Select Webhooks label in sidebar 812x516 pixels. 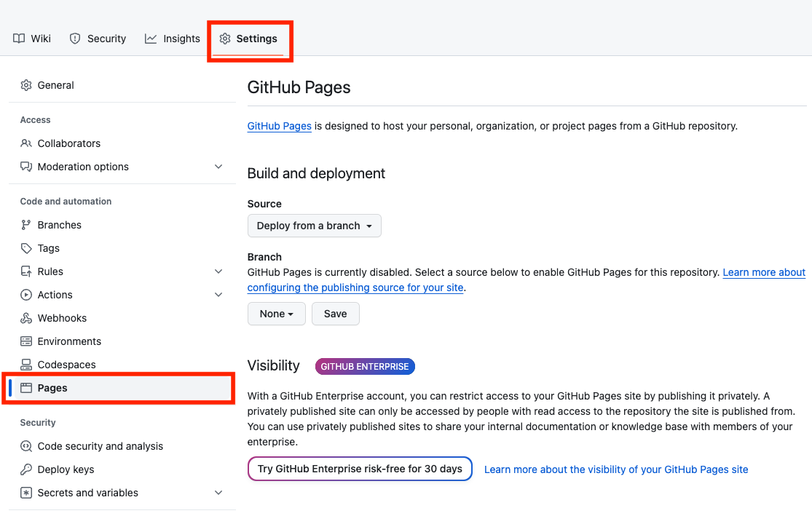62,318
